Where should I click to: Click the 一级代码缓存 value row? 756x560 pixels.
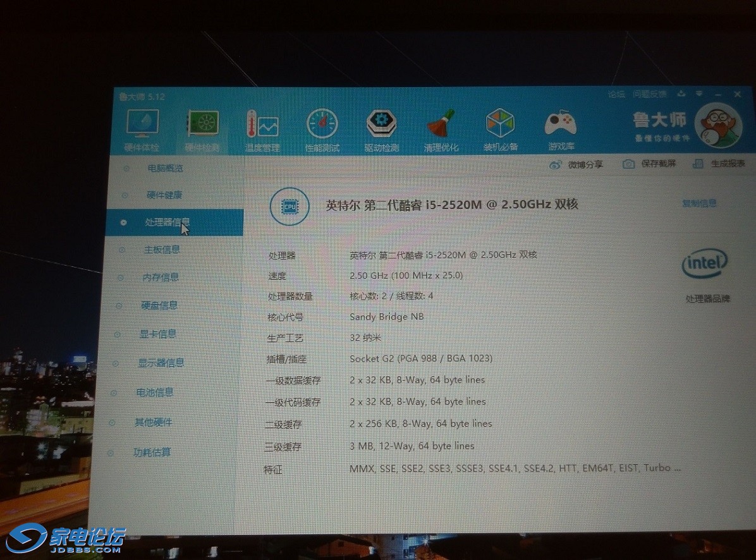coord(418,401)
